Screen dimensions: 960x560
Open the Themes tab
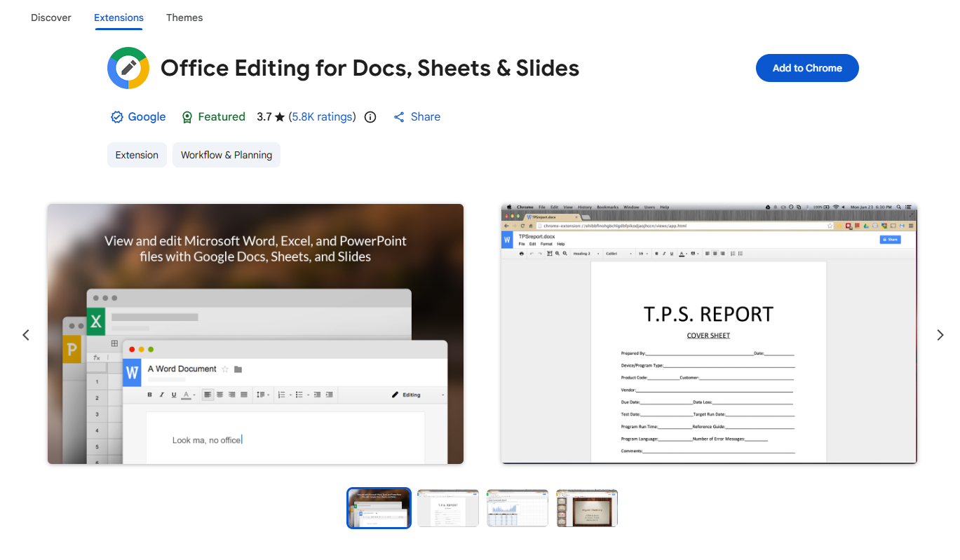coord(184,18)
